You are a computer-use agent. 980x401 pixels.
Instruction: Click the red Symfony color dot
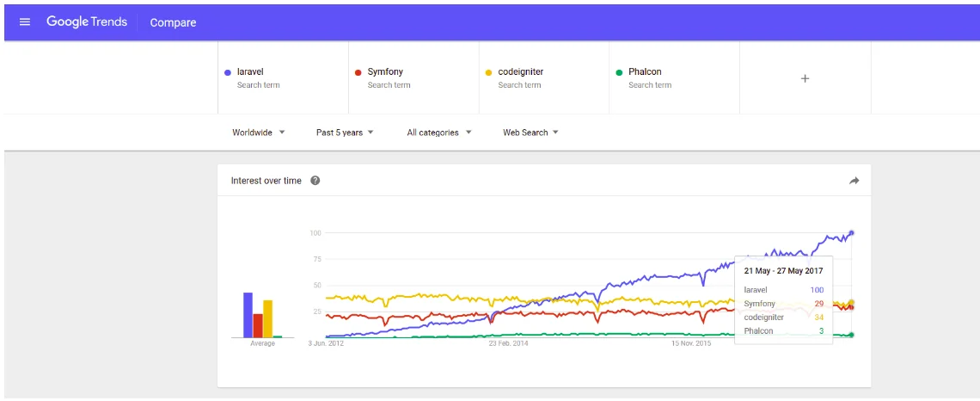click(x=358, y=72)
